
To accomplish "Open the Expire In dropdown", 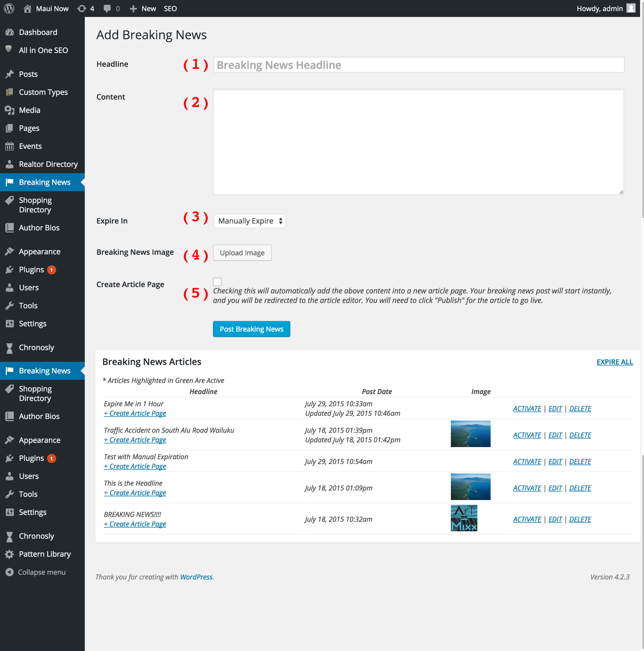I will pyautogui.click(x=249, y=221).
